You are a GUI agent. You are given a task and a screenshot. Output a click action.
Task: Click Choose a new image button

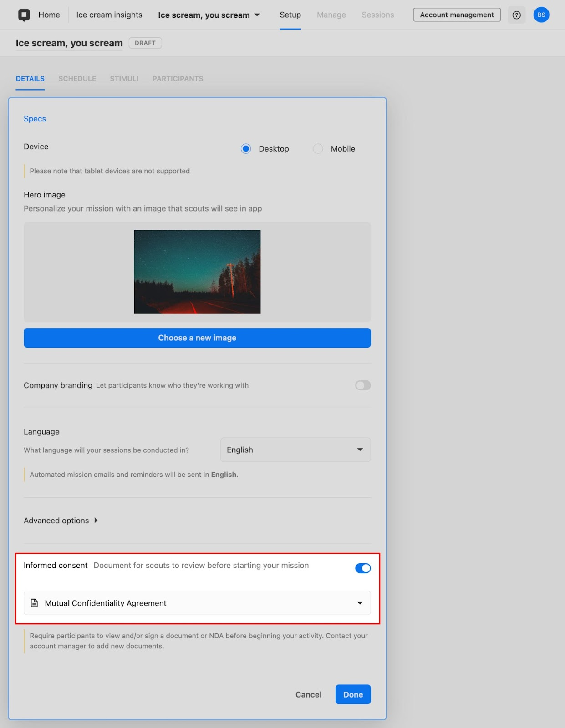(x=197, y=338)
